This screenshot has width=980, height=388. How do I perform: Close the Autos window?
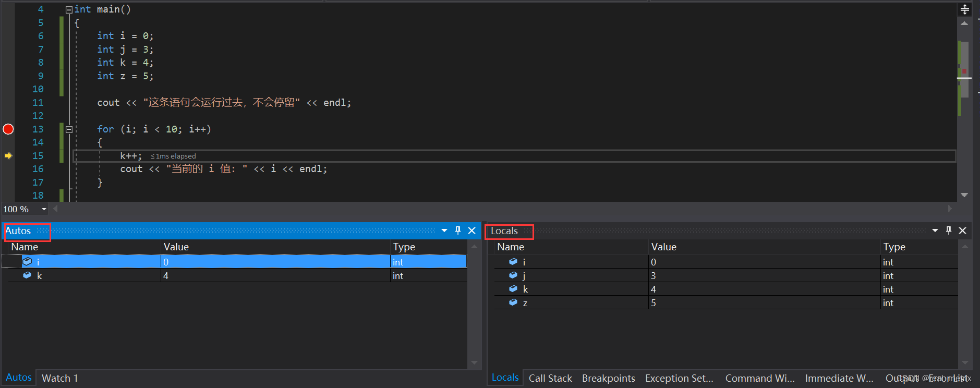point(472,231)
